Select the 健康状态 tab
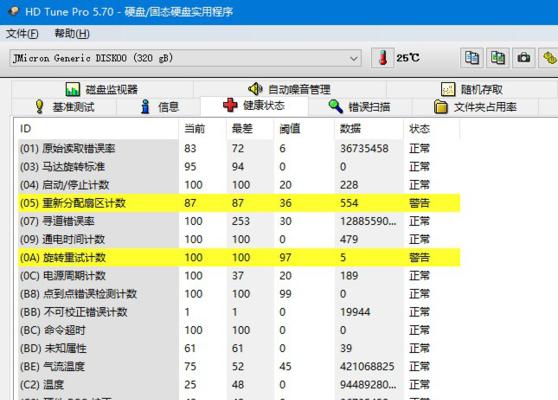The height and width of the screenshot is (400, 558). [254, 106]
